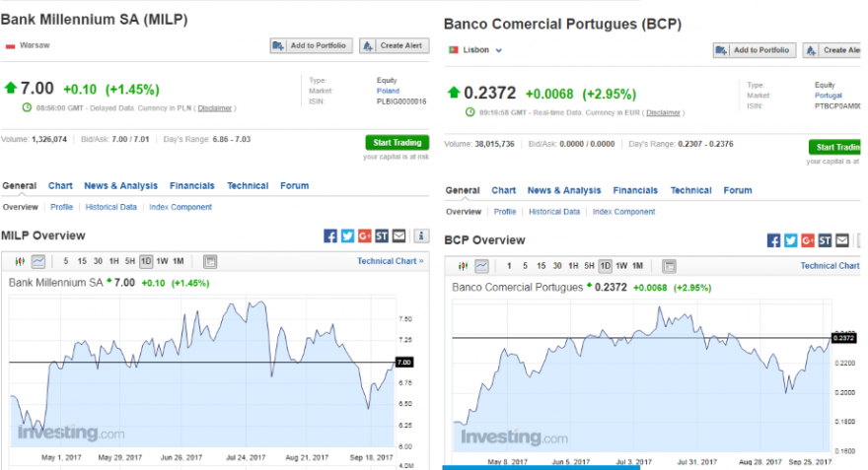This screenshot has width=868, height=470.
Task: Share BCP overview on Facebook
Action: [773, 240]
